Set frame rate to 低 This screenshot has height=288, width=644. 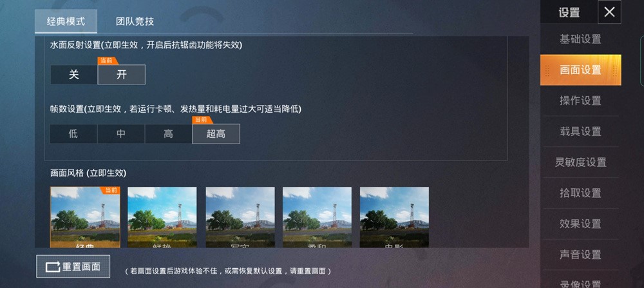click(73, 134)
